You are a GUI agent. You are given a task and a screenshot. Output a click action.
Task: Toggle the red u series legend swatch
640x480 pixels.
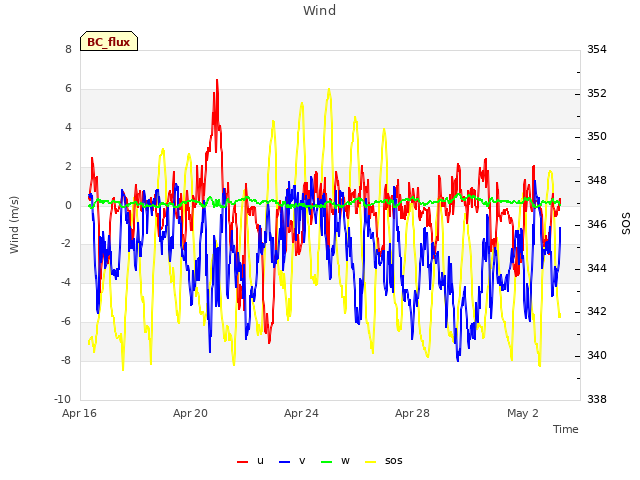[x=242, y=462]
